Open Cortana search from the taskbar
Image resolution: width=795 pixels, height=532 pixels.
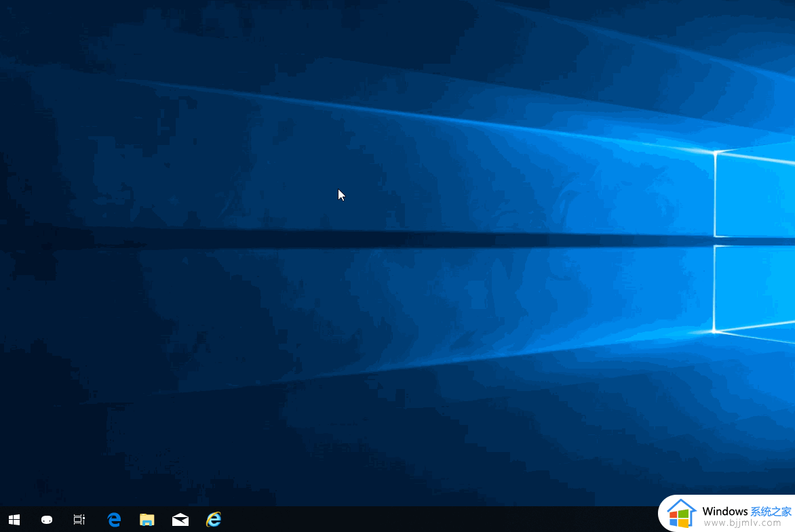click(x=47, y=519)
